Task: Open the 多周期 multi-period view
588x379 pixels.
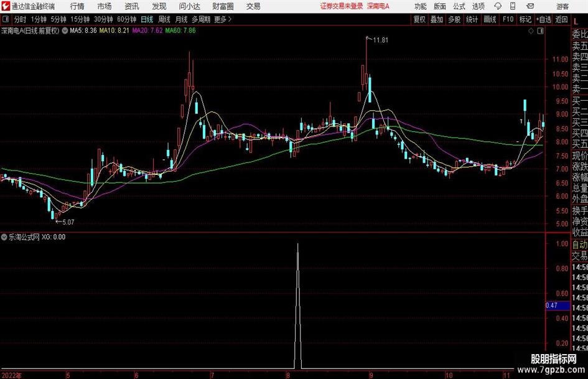Action: click(201, 19)
